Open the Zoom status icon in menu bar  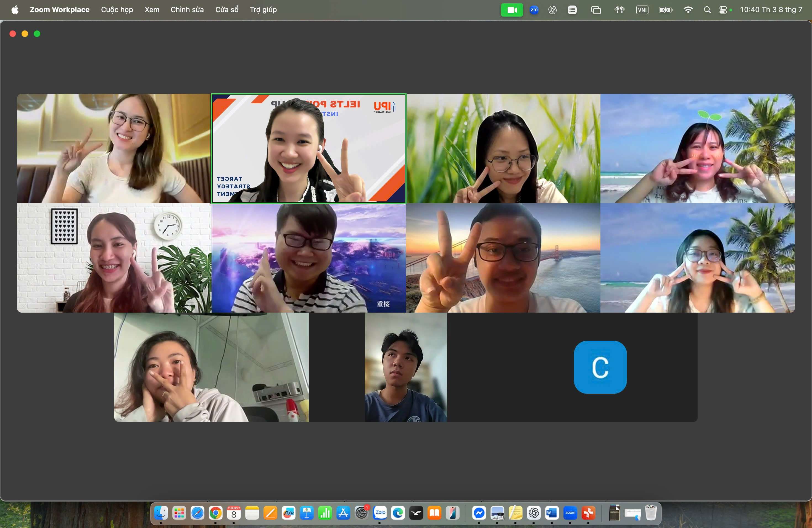pos(534,10)
